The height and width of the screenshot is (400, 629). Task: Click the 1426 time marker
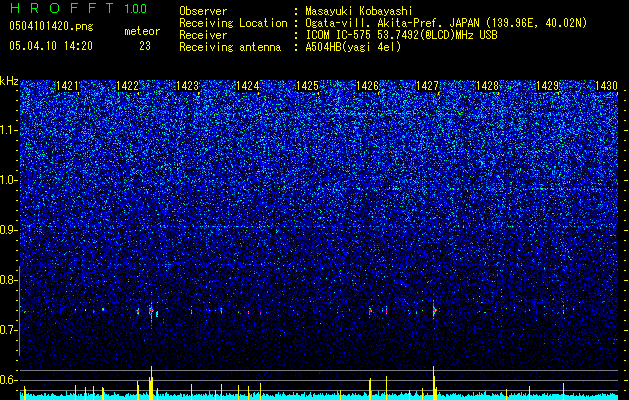click(367, 86)
